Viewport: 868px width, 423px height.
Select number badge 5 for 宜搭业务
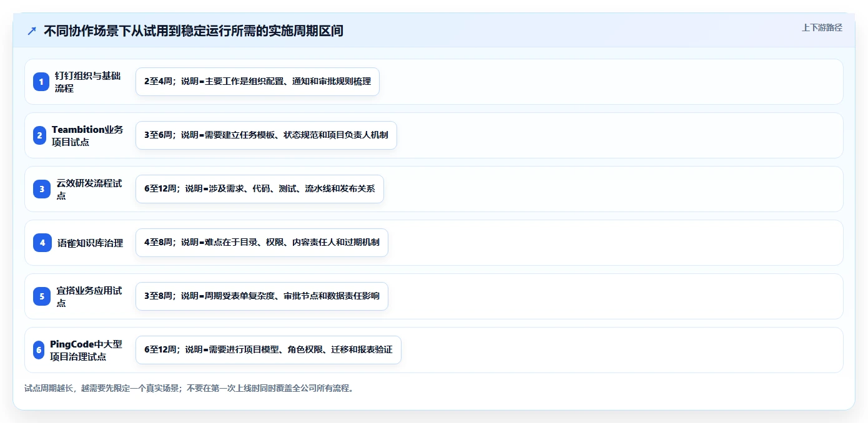[x=42, y=296]
